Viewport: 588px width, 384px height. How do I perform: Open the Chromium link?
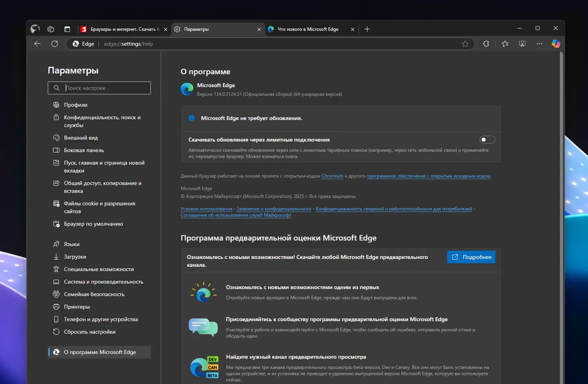click(332, 176)
